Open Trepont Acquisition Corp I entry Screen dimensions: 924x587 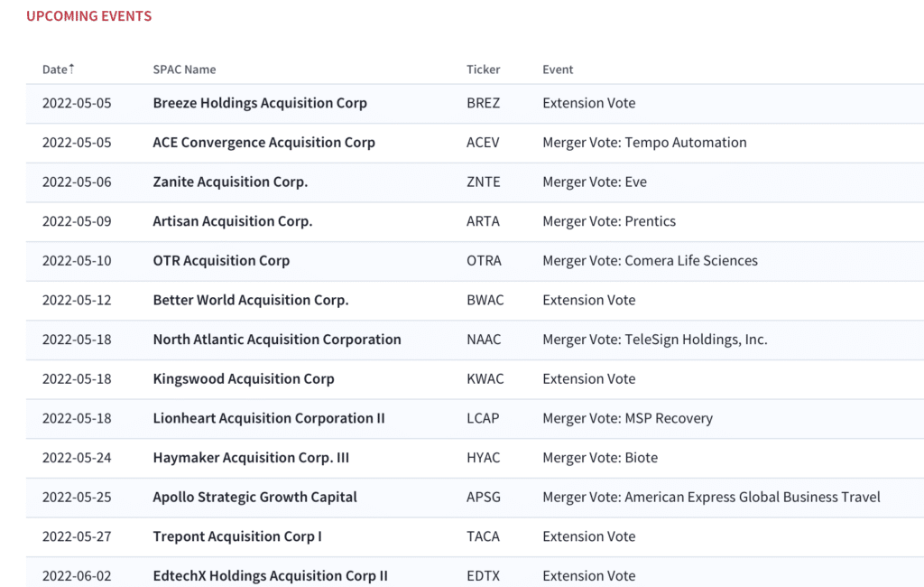coord(237,536)
